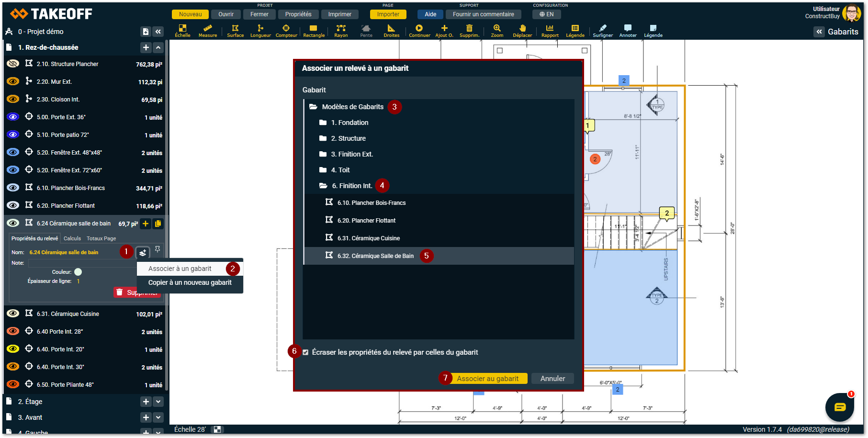Open the Couleur color swatch
Image resolution: width=868 pixels, height=438 pixels.
coord(78,272)
